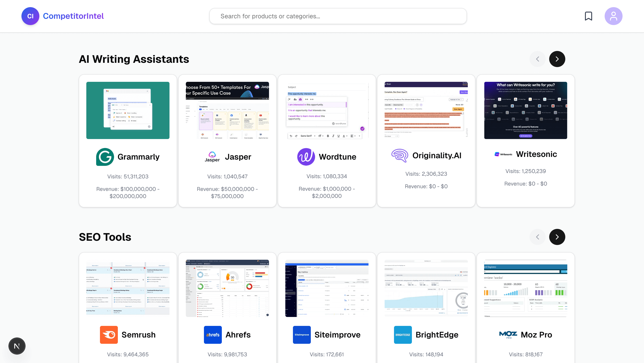Select Grammarly revenue $100,000,000 range text
644x363 pixels.
tap(128, 193)
